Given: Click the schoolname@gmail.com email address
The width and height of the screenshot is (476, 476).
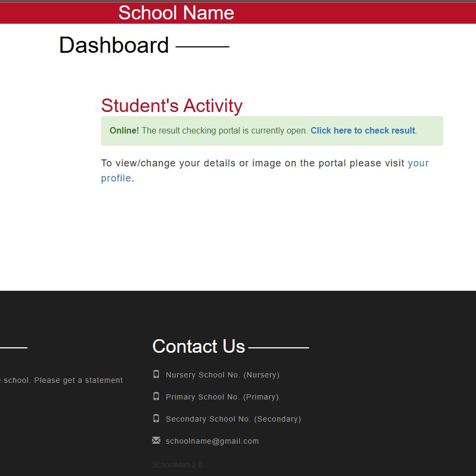Looking at the screenshot, I should click(x=212, y=441).
